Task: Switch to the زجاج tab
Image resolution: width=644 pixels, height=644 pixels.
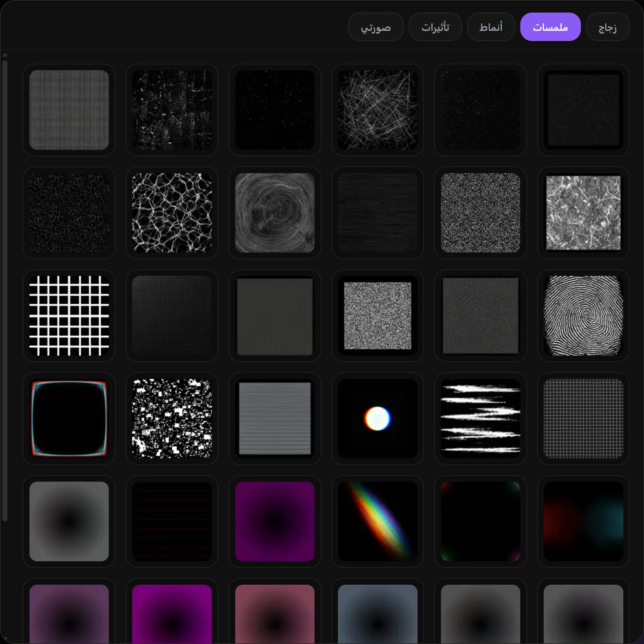Action: [x=607, y=27]
